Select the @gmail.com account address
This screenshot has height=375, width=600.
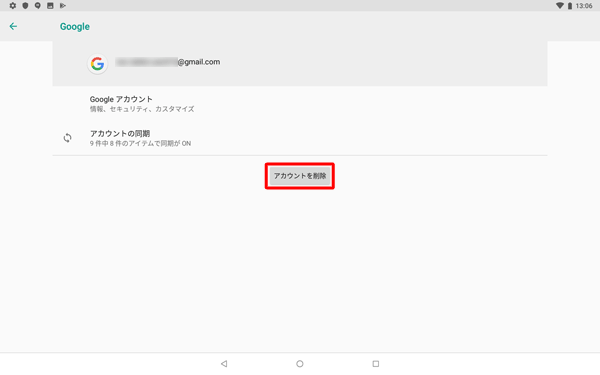point(168,62)
